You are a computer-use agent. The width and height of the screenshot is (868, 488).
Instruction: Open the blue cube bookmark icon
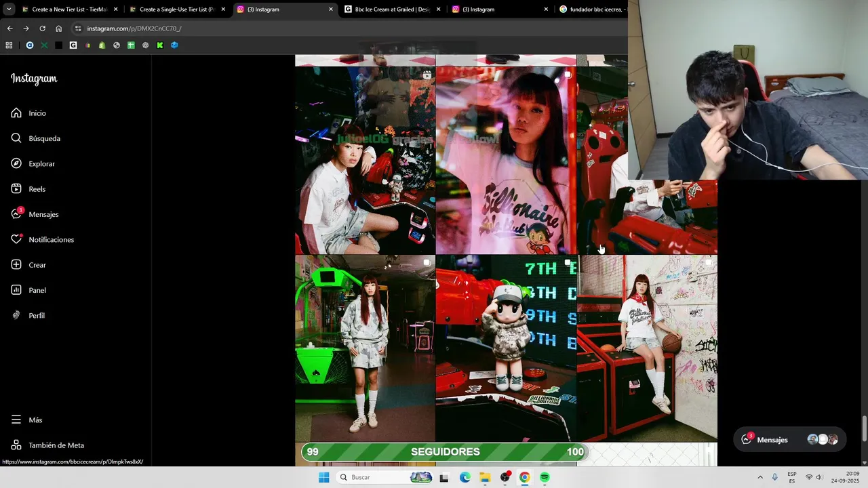tap(174, 45)
